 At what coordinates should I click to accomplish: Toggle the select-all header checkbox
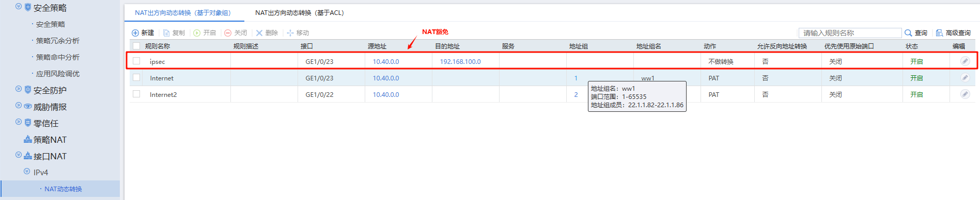pyautogui.click(x=136, y=46)
